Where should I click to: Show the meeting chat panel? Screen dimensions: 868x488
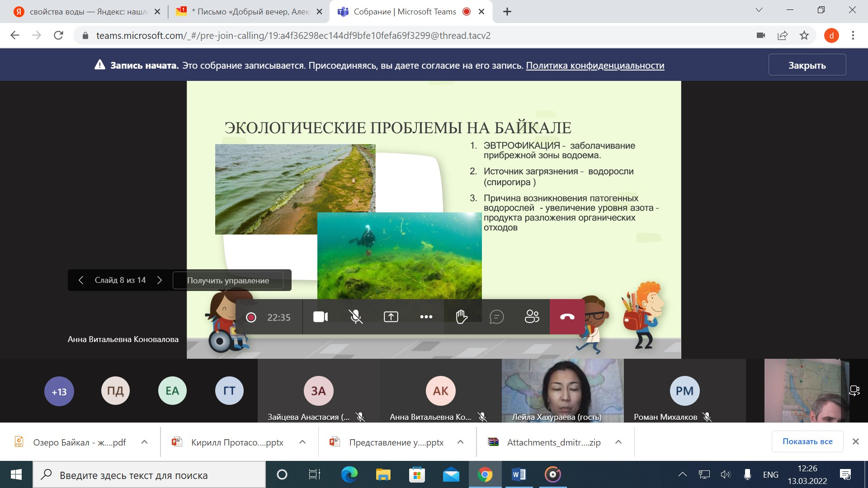496,317
